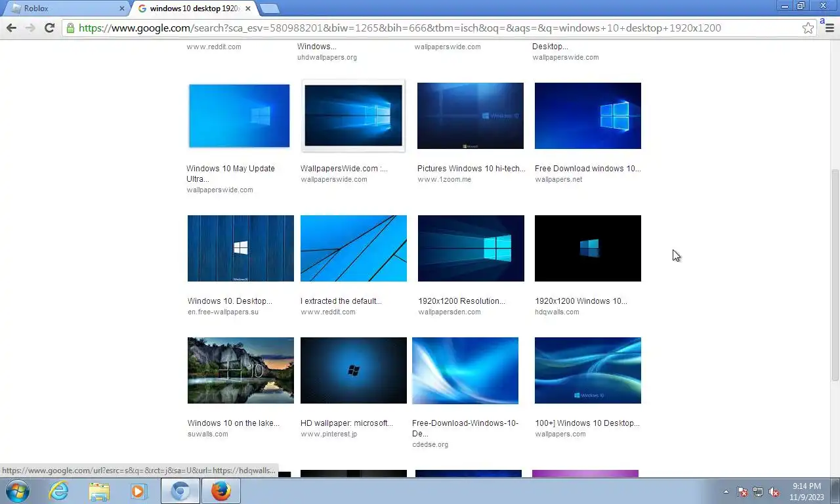Show hidden tray icons arrow
The width and height of the screenshot is (840, 504).
pos(726,492)
